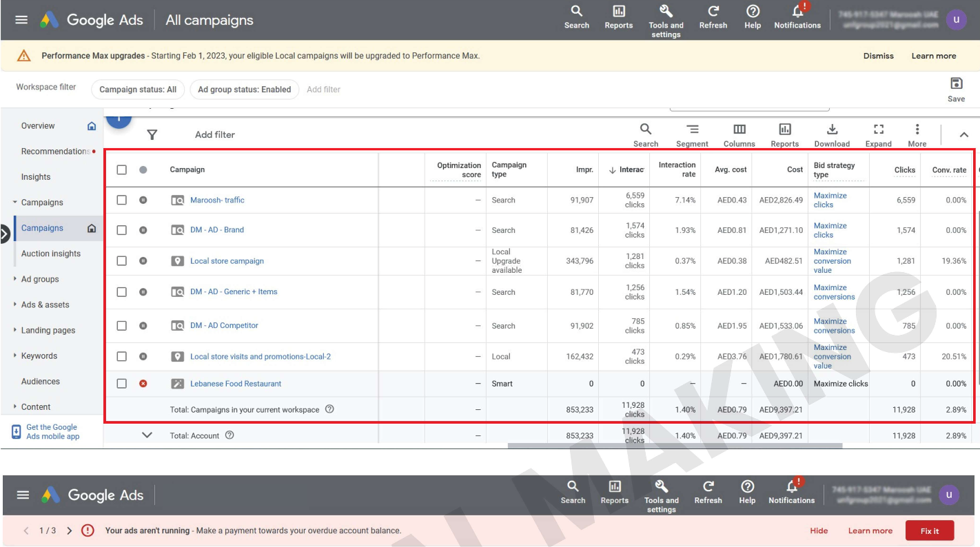Viewport: 980px width, 547px height.
Task: Select checkbox for Maroosh- traffic campaign
Action: 121,200
